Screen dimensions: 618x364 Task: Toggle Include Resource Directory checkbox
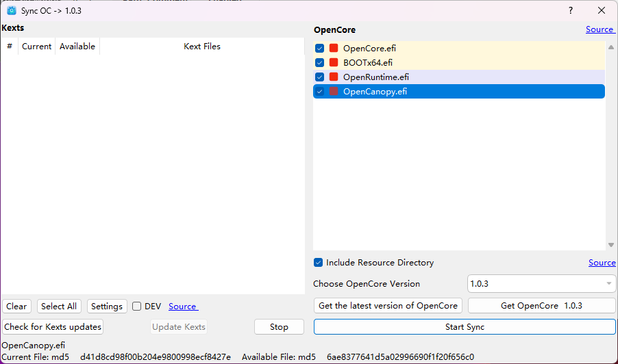click(318, 263)
